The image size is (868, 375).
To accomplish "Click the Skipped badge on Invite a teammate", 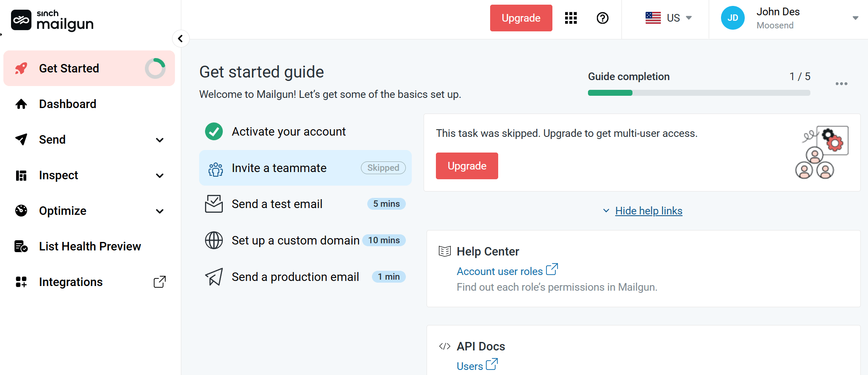I will tap(383, 168).
